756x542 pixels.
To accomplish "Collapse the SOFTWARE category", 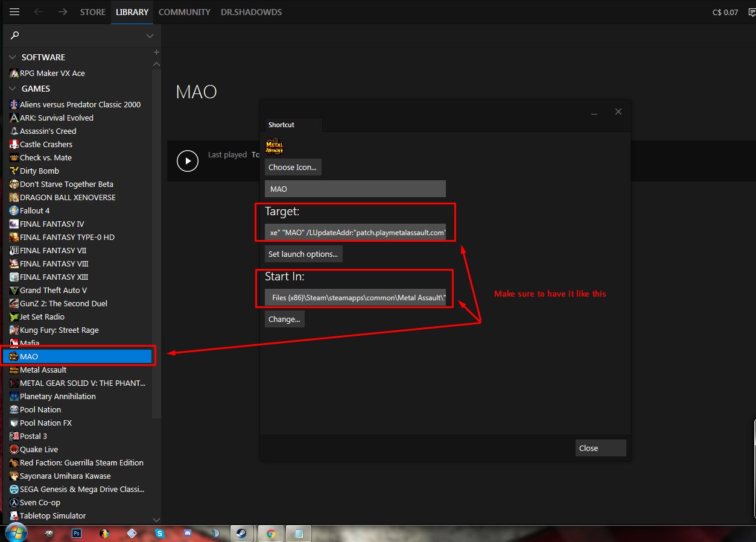I will coord(12,57).
